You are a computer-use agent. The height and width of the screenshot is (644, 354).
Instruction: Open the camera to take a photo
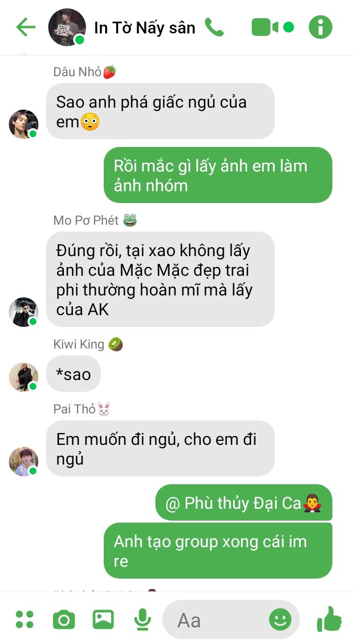pos(64,619)
